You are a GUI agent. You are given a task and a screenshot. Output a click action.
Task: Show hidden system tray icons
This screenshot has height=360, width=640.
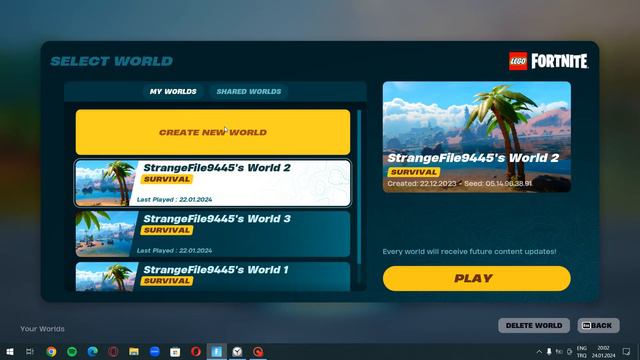(539, 351)
